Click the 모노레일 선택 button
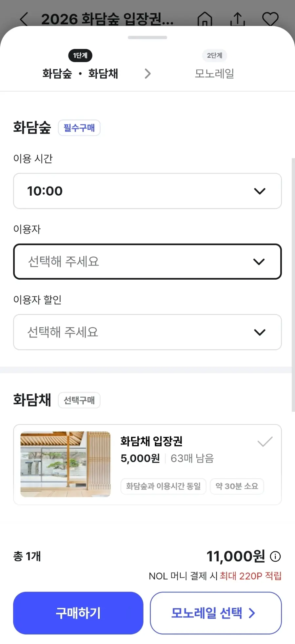Image resolution: width=295 pixels, height=644 pixels. 216,613
